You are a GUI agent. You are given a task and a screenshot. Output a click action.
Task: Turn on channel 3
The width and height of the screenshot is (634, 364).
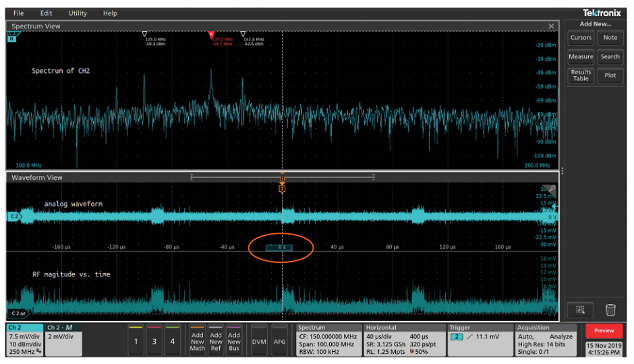[154, 340]
